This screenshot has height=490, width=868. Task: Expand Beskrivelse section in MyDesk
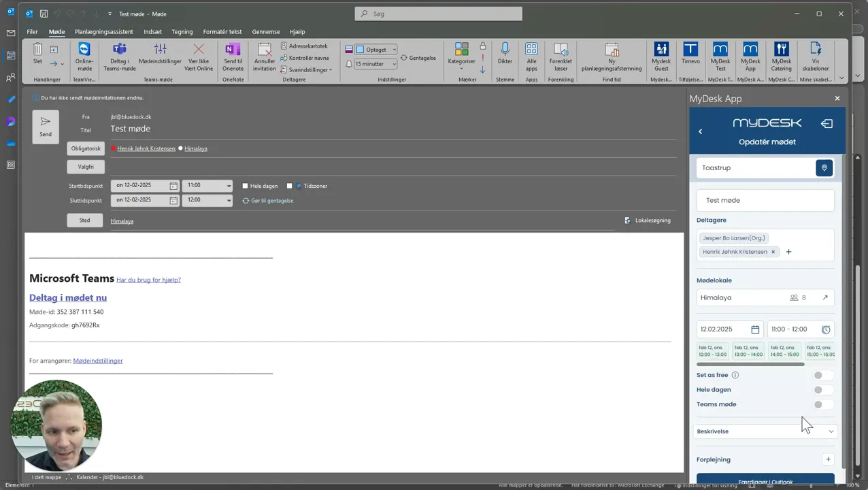765,431
